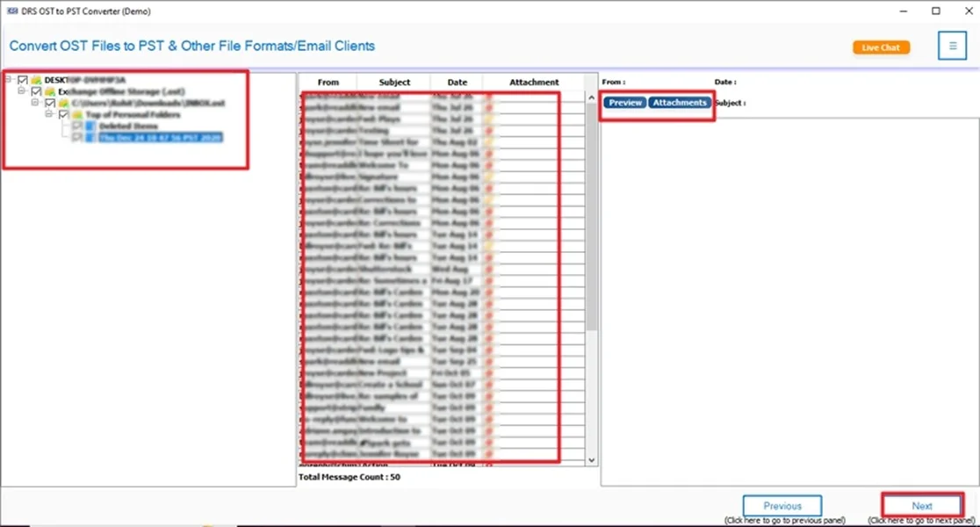Switch to the Attachments tab
The height and width of the screenshot is (527, 980).
680,102
